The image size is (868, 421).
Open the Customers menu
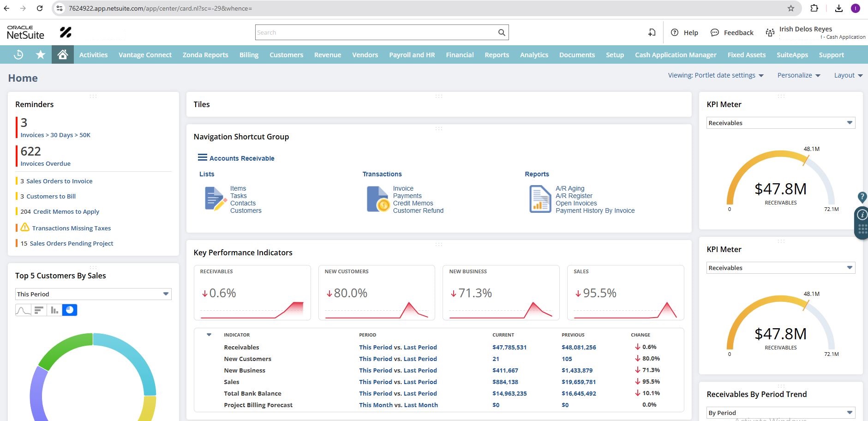[286, 54]
